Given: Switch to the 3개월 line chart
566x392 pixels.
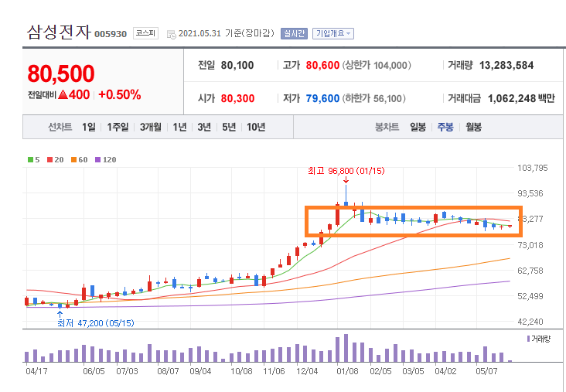Looking at the screenshot, I should pyautogui.click(x=151, y=127).
